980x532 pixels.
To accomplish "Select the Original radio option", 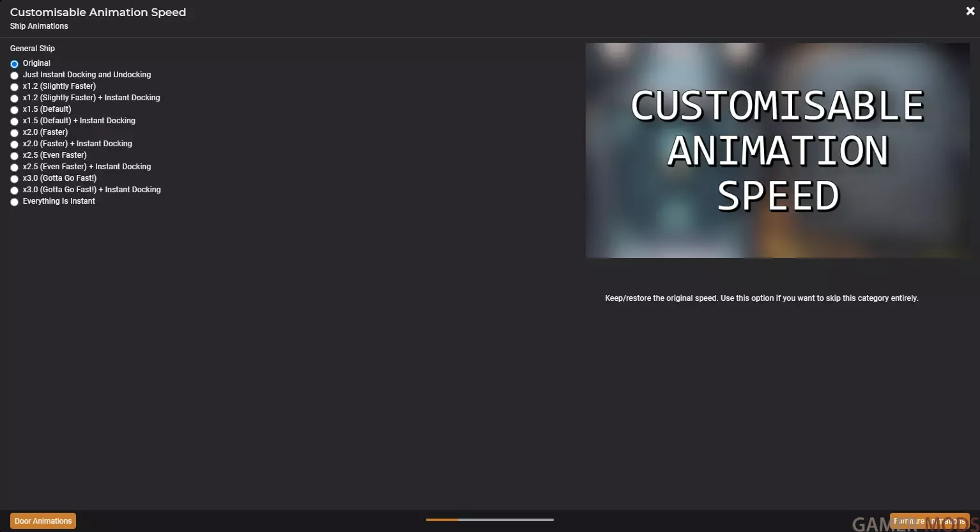I will click(x=14, y=64).
